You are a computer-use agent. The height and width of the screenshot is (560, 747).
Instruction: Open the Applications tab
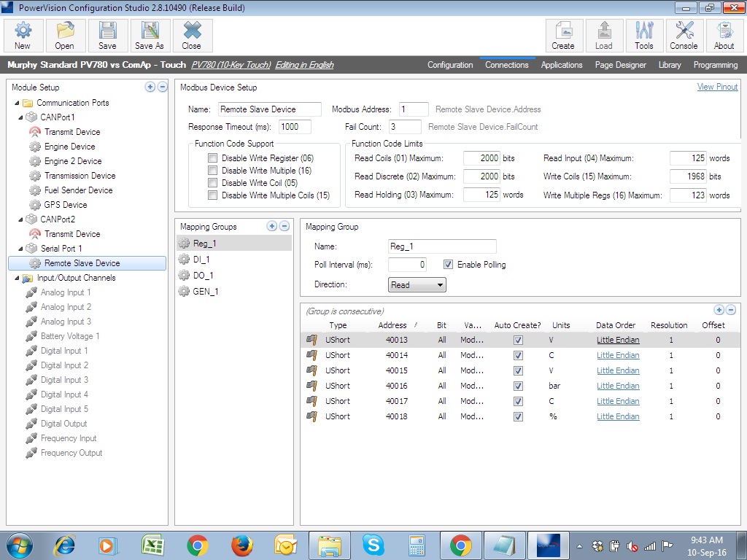tap(562, 65)
